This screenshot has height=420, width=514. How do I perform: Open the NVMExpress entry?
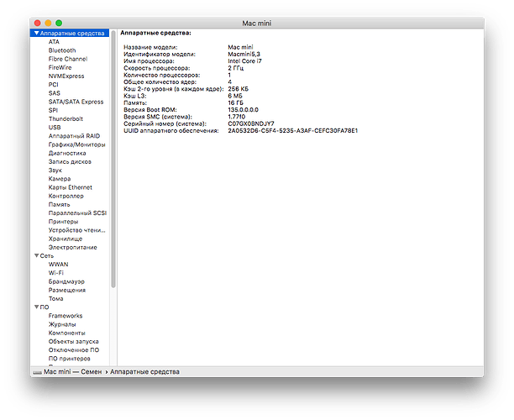tap(66, 76)
